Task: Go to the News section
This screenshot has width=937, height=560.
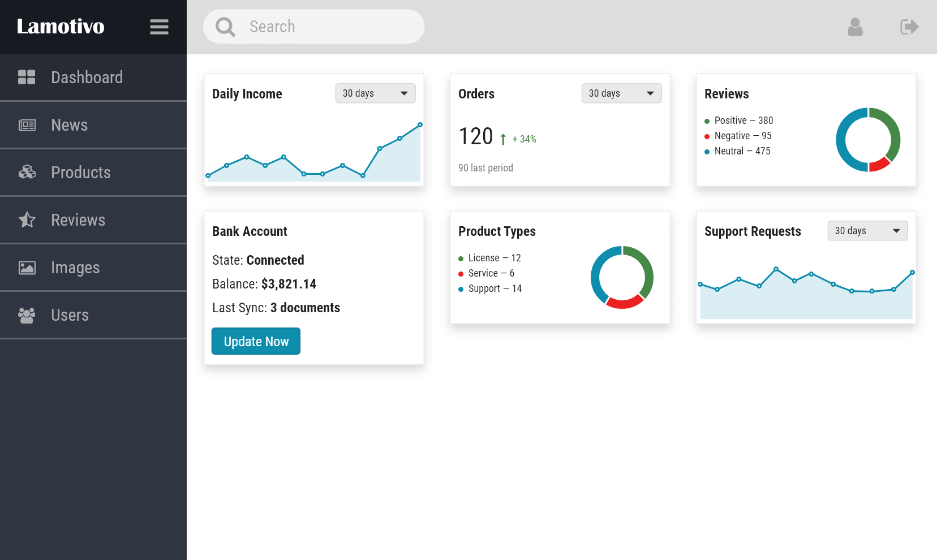Action: 93,125
